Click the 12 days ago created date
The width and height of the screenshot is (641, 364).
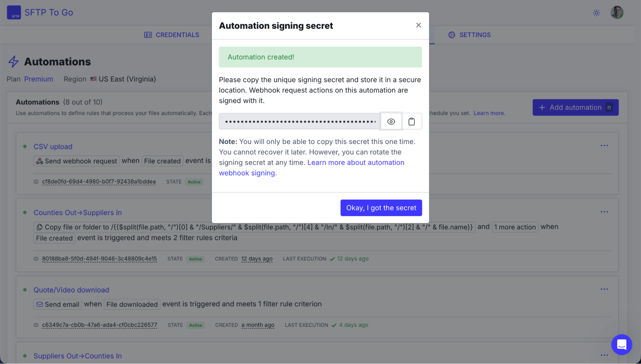pyautogui.click(x=257, y=259)
